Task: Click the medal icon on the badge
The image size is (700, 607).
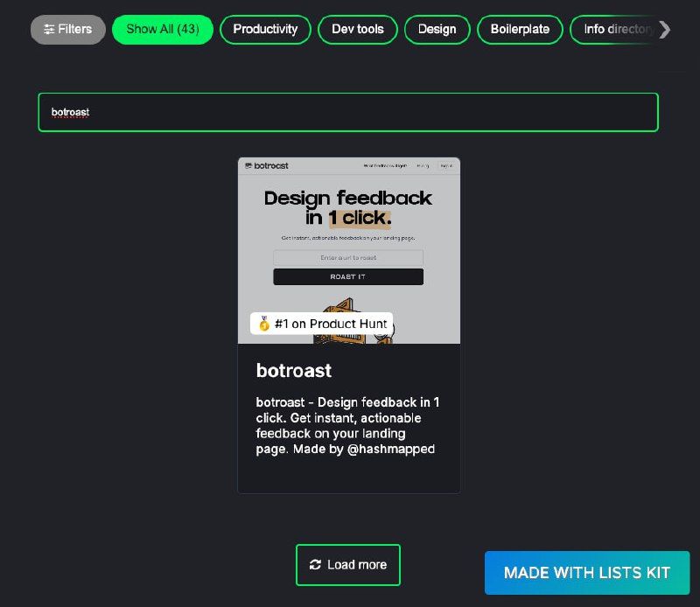Action: pyautogui.click(x=264, y=324)
